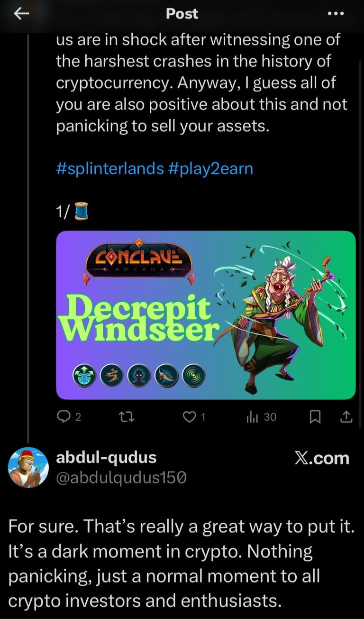364x619 pixels.
Task: Open the Decrepit Windseer image
Action: 206,315
